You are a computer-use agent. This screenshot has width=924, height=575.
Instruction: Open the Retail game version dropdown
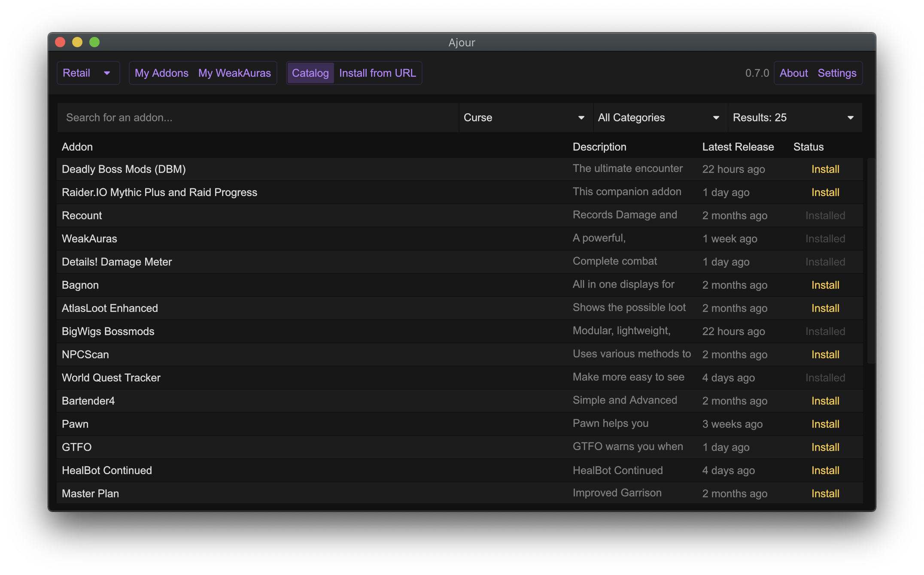point(88,73)
